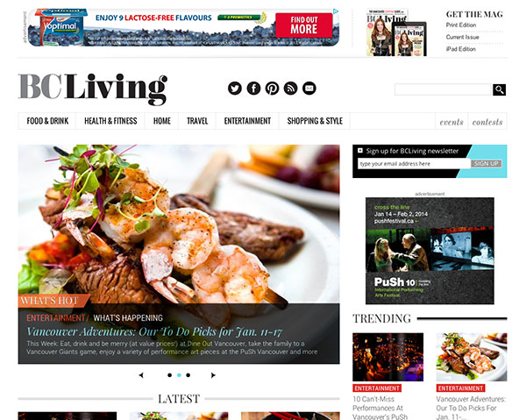Viewport: 526px width, 420px height.
Task: Open the PuSh festival trending thumbnail
Action: [x=387, y=357]
